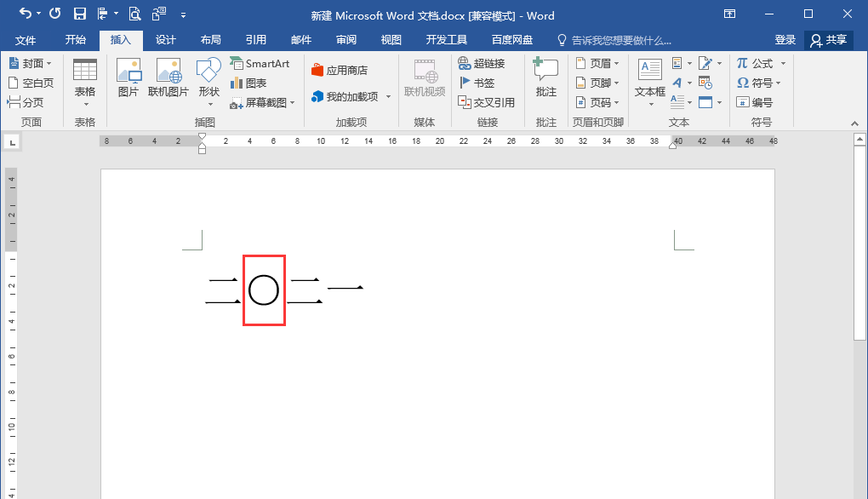The image size is (868, 499).
Task: Switch to the 邮件 (Mailings) tab
Action: coord(301,40)
